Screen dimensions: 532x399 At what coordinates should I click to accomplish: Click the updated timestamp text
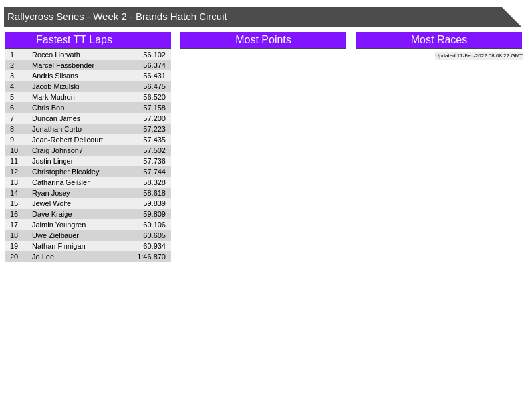coord(478,56)
